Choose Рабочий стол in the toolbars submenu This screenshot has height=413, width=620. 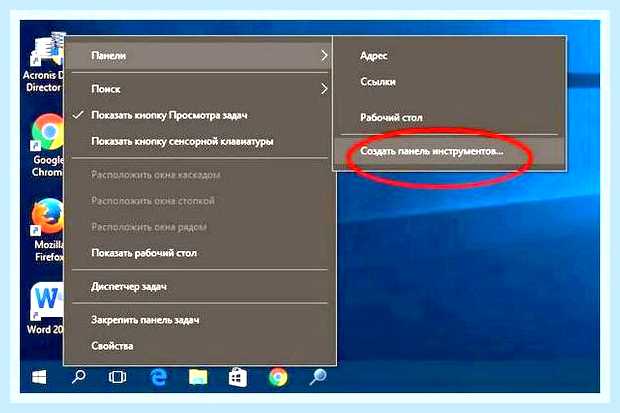(449, 117)
